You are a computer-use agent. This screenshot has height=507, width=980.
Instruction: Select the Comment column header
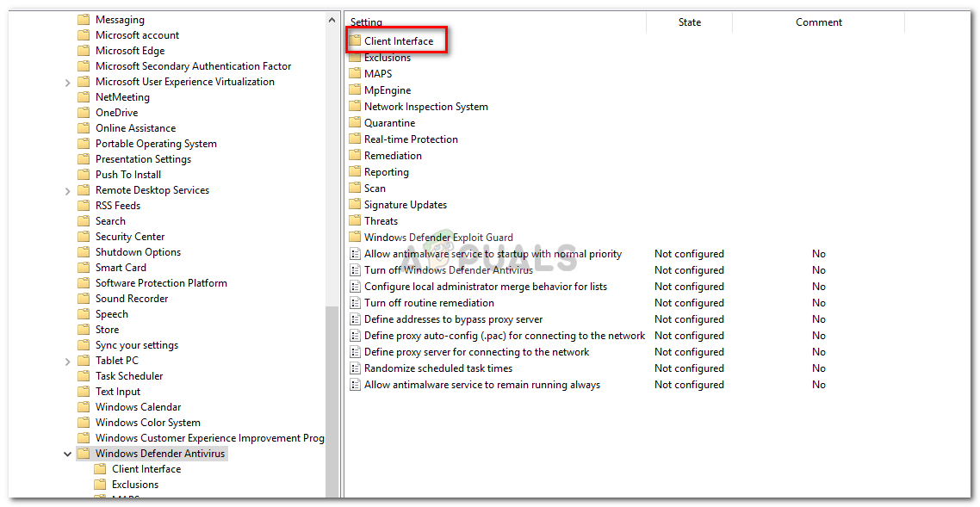point(818,22)
